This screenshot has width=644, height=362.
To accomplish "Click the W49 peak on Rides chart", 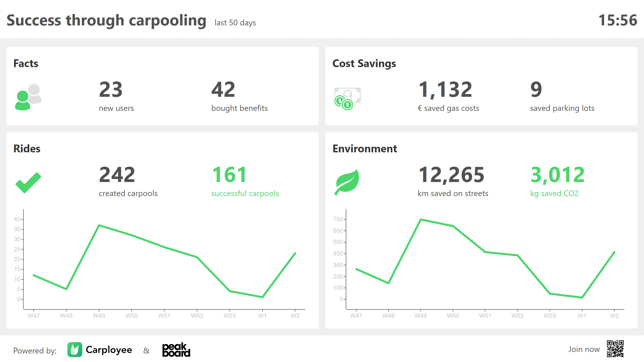I will (x=99, y=225).
